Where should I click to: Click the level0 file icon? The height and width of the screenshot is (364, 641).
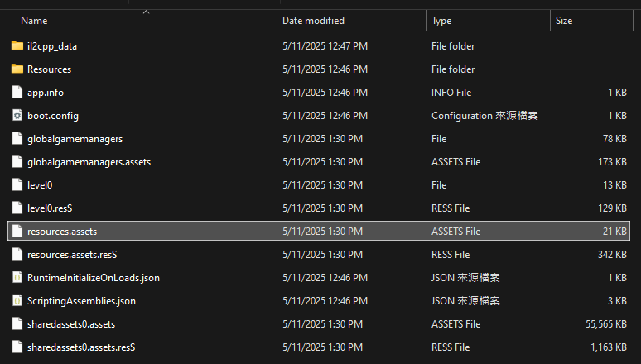pyautogui.click(x=17, y=185)
